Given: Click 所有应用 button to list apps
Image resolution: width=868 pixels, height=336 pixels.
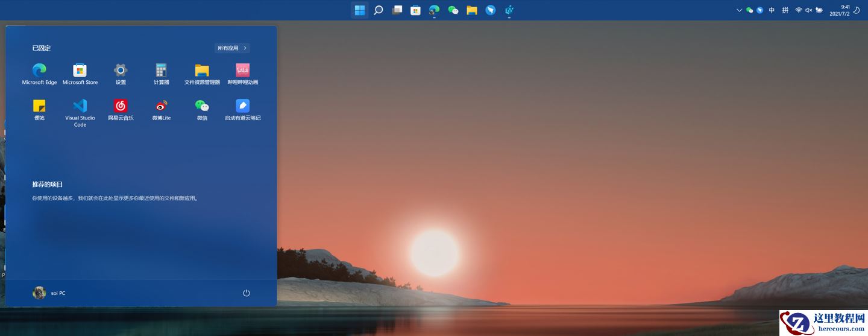Looking at the screenshot, I should coord(232,48).
